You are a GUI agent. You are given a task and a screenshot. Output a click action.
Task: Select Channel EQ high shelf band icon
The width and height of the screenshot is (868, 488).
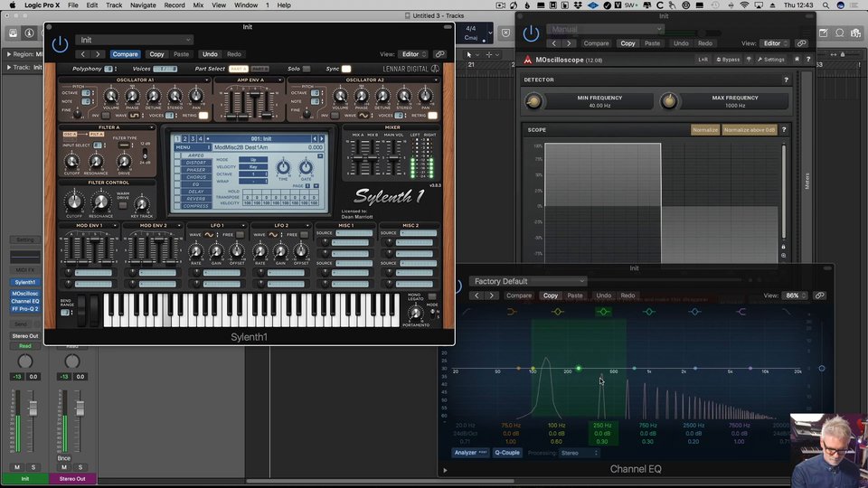tap(741, 312)
